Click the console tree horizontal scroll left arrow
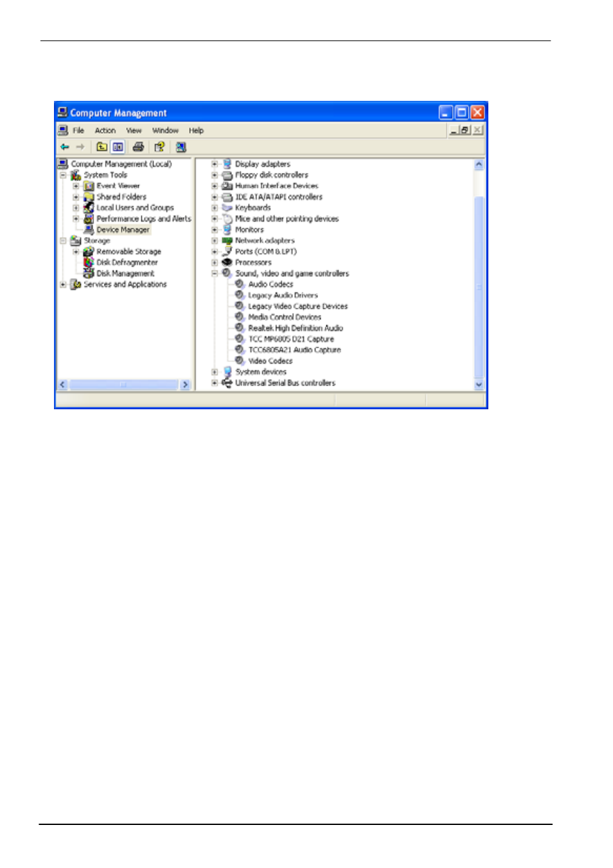The width and height of the screenshot is (613, 868). tap(62, 385)
